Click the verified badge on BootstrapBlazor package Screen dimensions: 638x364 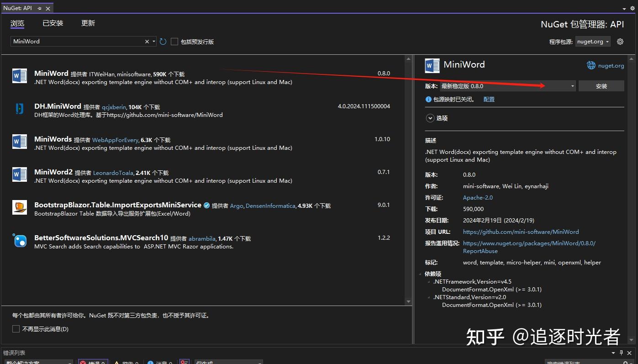tap(206, 206)
